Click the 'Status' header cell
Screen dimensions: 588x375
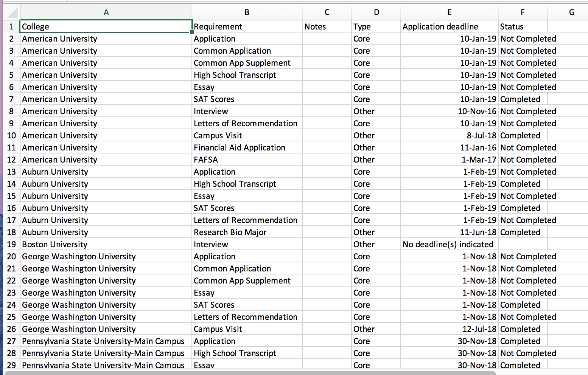(523, 26)
